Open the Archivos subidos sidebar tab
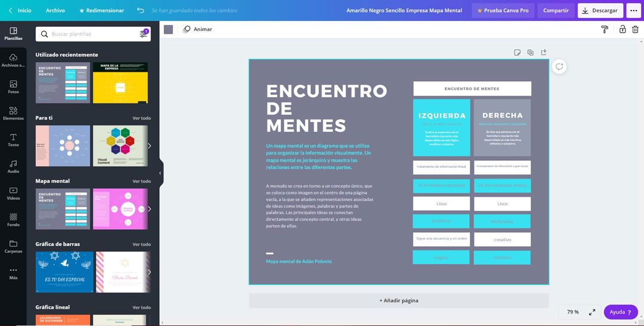The image size is (644, 326). click(x=13, y=60)
